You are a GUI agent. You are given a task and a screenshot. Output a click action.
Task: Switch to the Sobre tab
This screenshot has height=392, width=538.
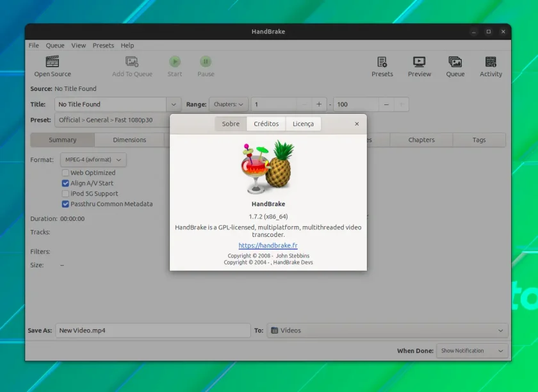point(231,124)
